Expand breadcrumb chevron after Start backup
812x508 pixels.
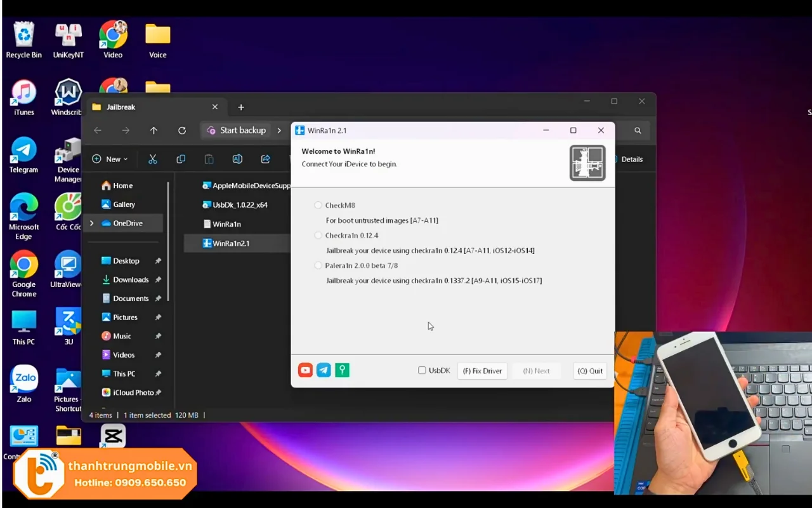(279, 130)
